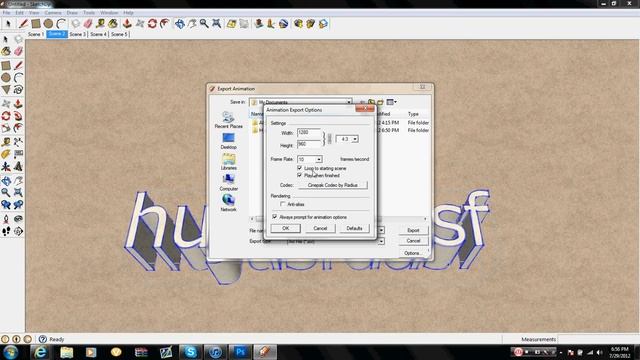Click the Export button in Export Animation dialog
This screenshot has width=640, height=360.
point(413,230)
